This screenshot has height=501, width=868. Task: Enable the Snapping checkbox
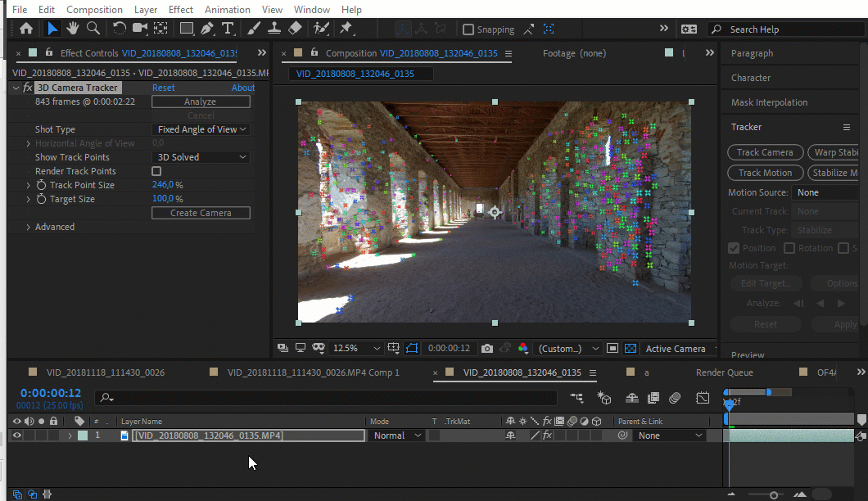coord(468,29)
